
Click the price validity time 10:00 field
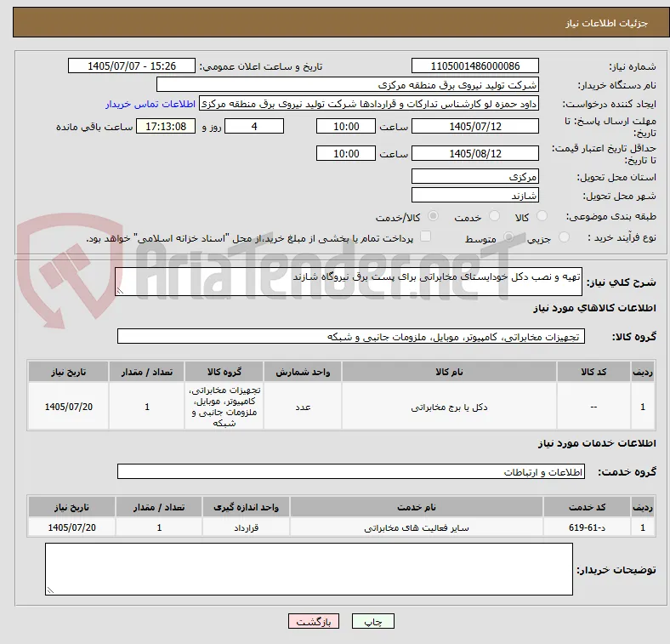coord(346,153)
